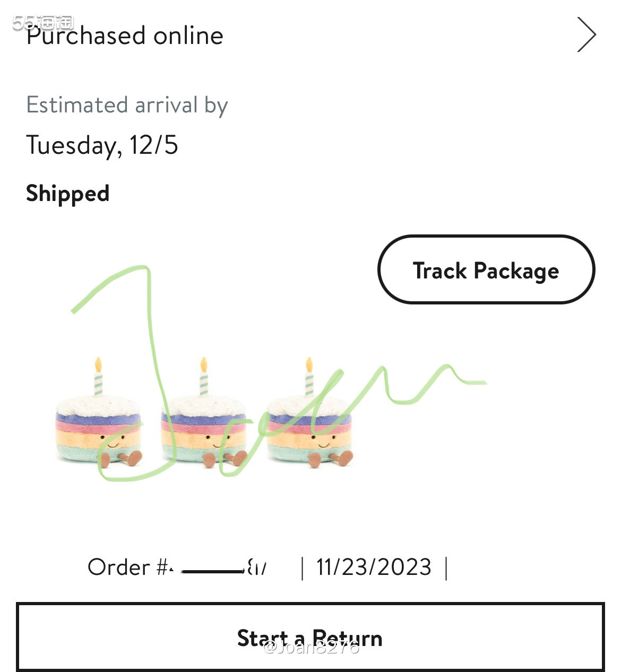The image size is (621, 672).
Task: Tap the candle on the middle cake
Action: click(204, 377)
